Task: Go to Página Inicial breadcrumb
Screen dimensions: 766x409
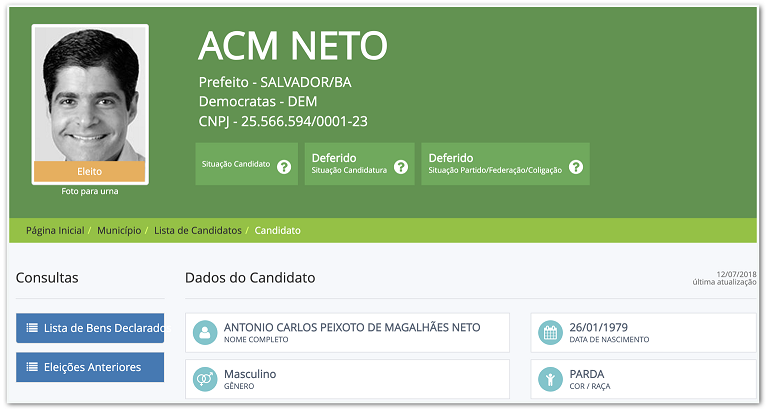Action: [55, 230]
